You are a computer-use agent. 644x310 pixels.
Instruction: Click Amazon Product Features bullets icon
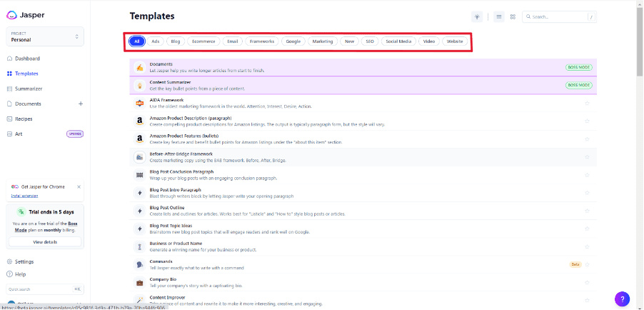(140, 139)
